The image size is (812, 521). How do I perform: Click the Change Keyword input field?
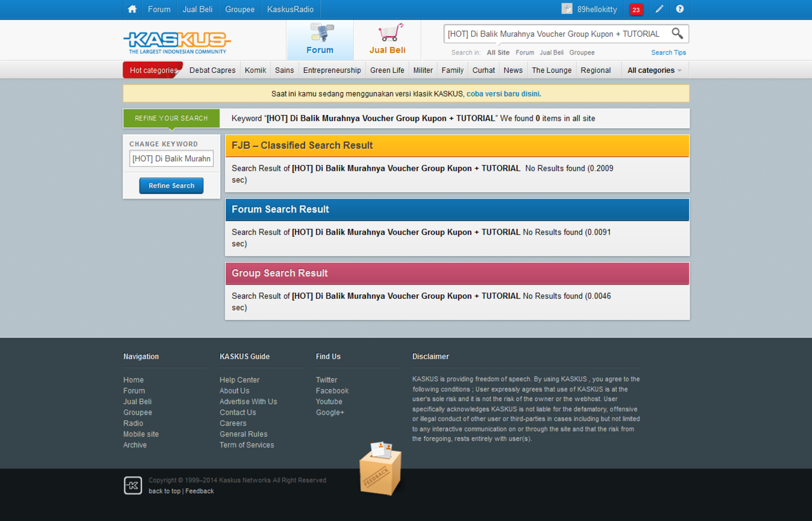[x=171, y=159]
